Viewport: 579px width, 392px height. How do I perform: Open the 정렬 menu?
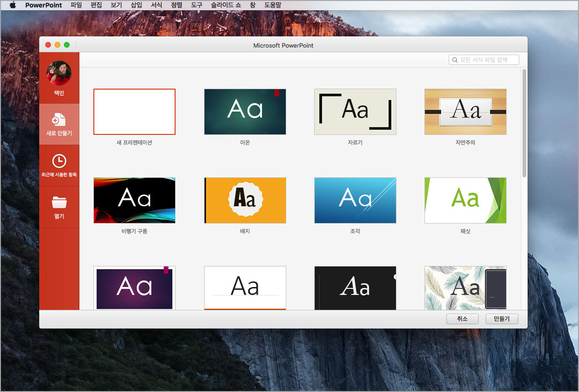[177, 5]
